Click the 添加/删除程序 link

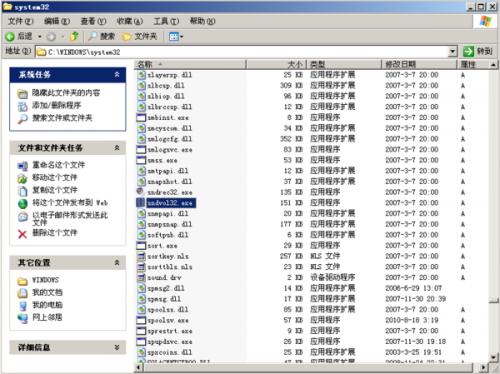click(x=56, y=105)
